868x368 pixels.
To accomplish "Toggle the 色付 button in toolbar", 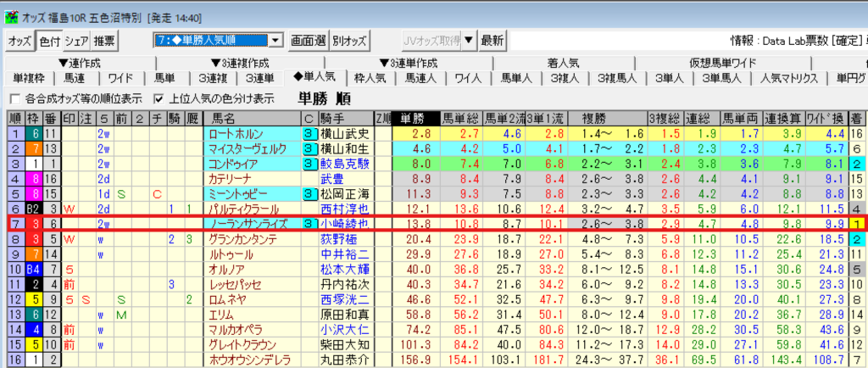I will (x=48, y=41).
